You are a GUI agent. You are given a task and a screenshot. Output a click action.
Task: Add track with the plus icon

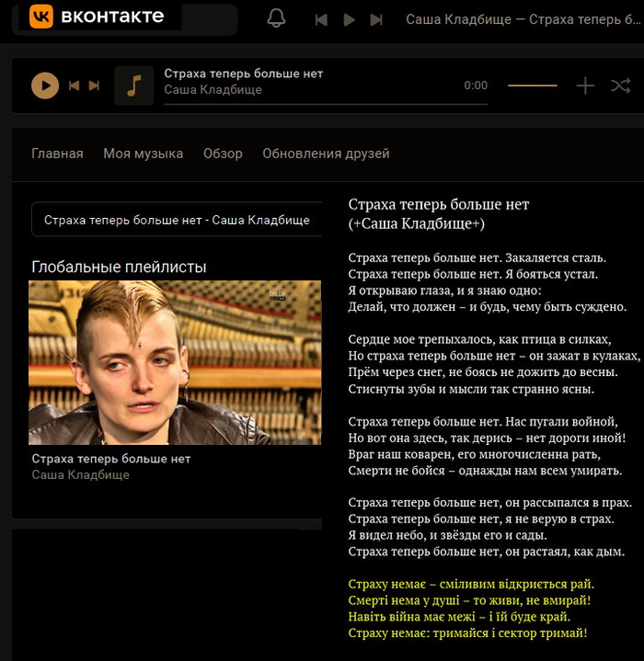(585, 85)
